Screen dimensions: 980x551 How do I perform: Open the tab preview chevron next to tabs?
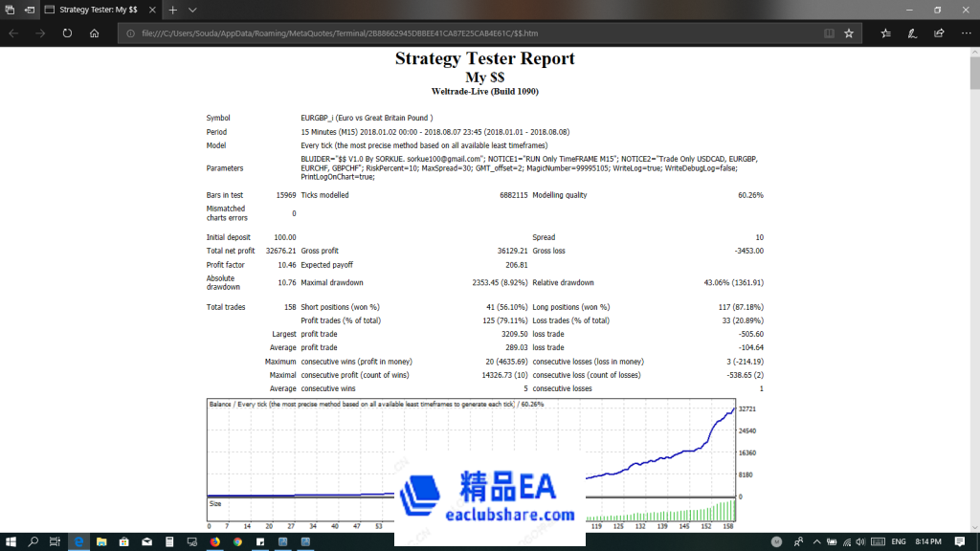coord(190,11)
